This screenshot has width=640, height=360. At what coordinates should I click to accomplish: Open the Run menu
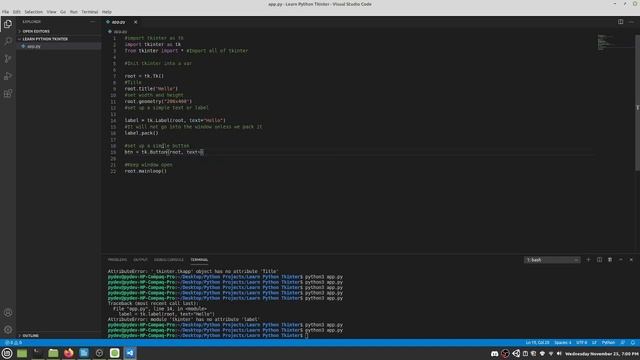73,12
